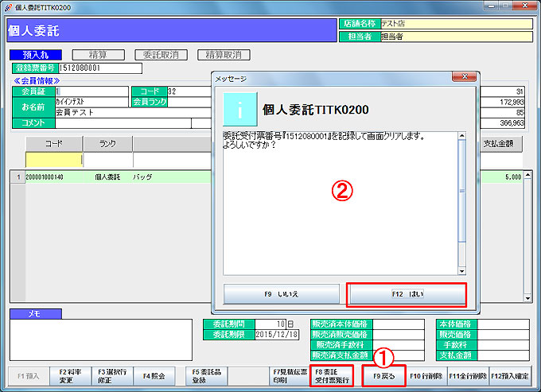Click the 登録票番号 input field

[100, 68]
